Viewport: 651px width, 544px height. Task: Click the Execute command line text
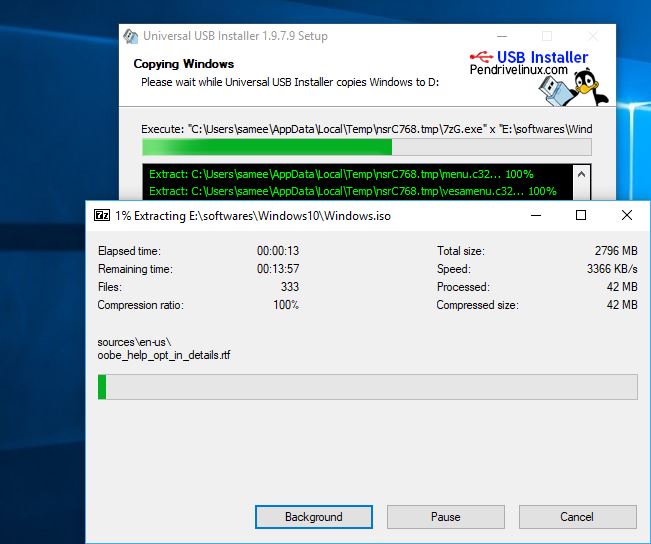pyautogui.click(x=367, y=129)
